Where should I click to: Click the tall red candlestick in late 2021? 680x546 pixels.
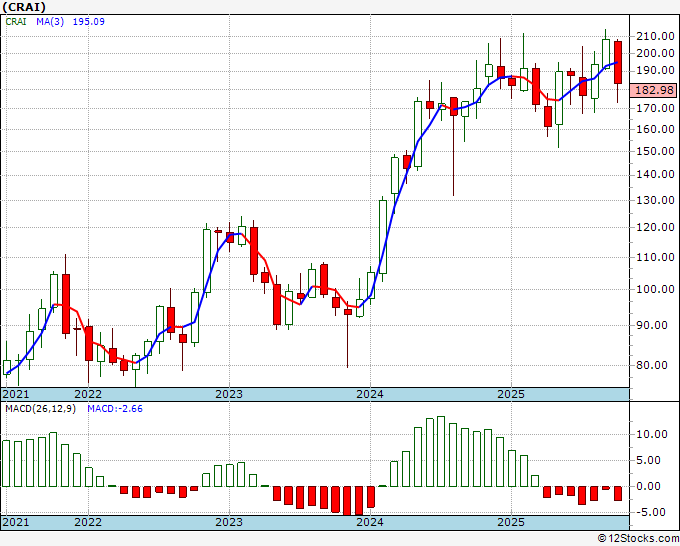[x=66, y=304]
